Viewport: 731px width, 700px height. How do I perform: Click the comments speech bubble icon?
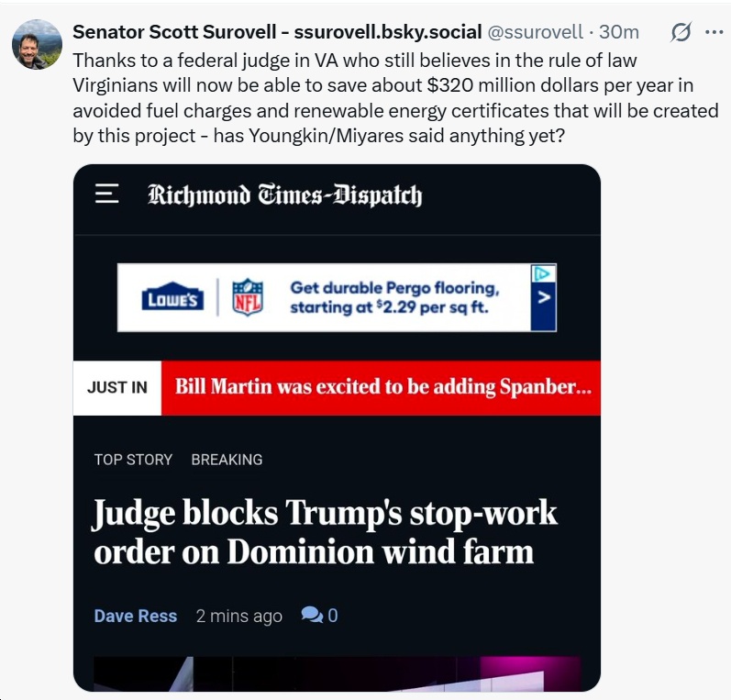pyautogui.click(x=312, y=616)
